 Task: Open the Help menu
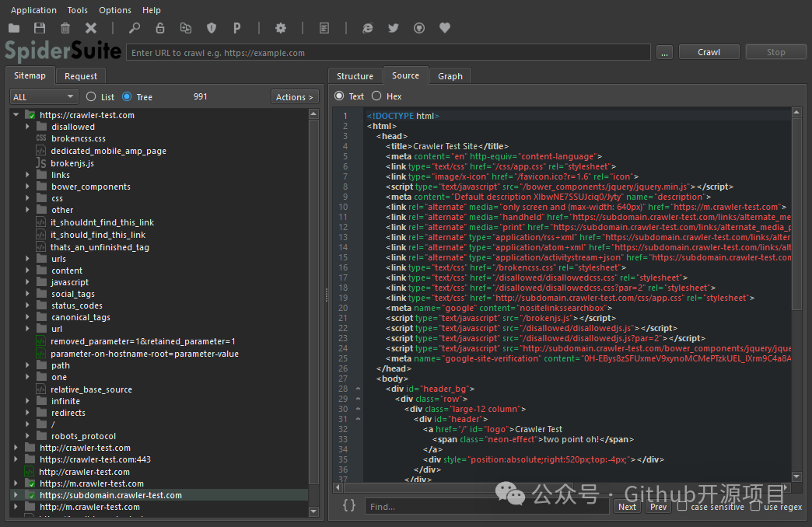pos(152,10)
